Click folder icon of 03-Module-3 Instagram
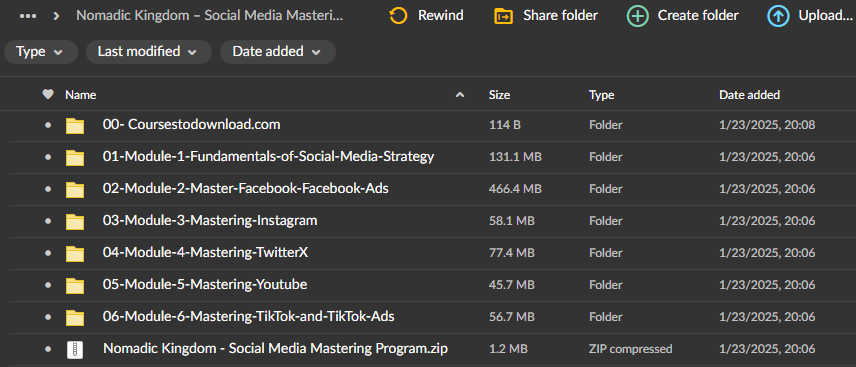 (75, 221)
